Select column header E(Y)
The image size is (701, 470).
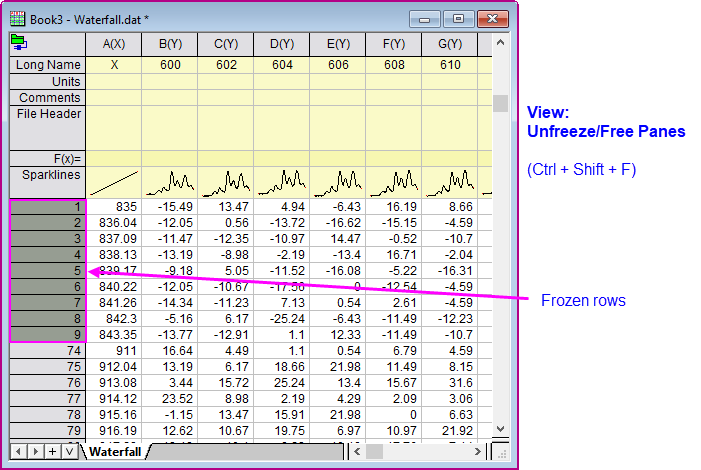(338, 44)
